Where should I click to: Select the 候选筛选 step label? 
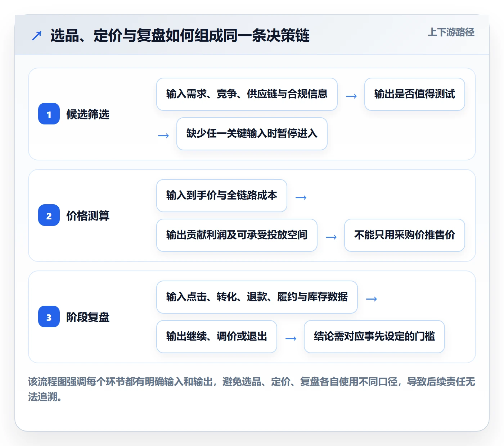88,114
